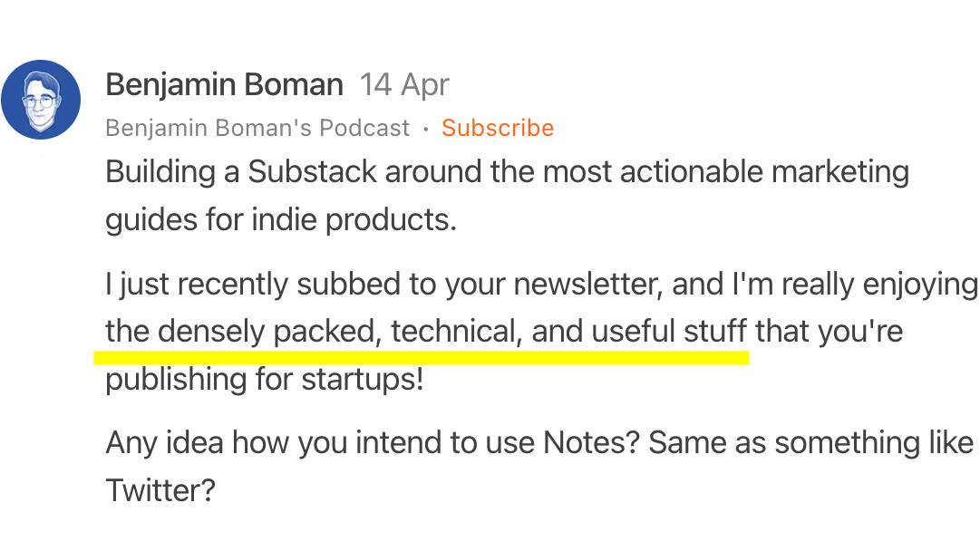980x551 pixels.
Task: Open Benjamin Boman's Podcast publication link
Action: [x=257, y=128]
